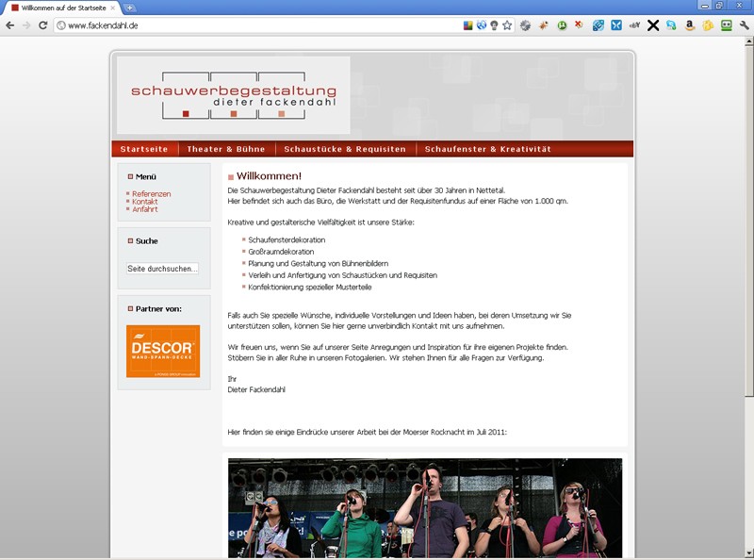Click the yellow folder extension icon

(708, 25)
